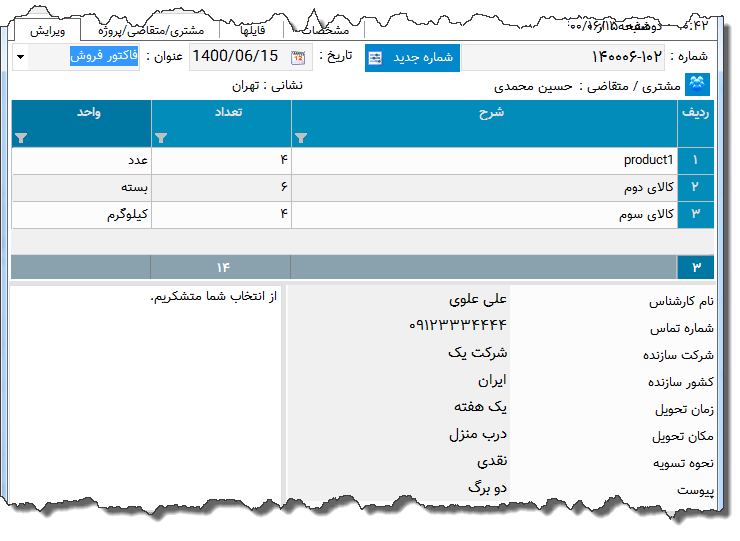Screen dimensions: 740x541
Task: Click the کالای سوم cell
Action: tap(485, 214)
